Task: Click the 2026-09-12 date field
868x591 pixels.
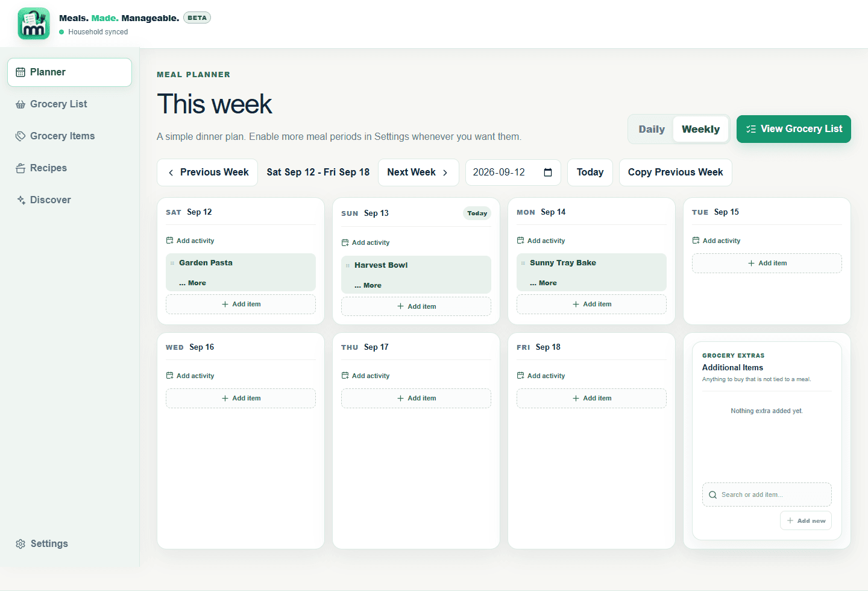Action: [513, 172]
